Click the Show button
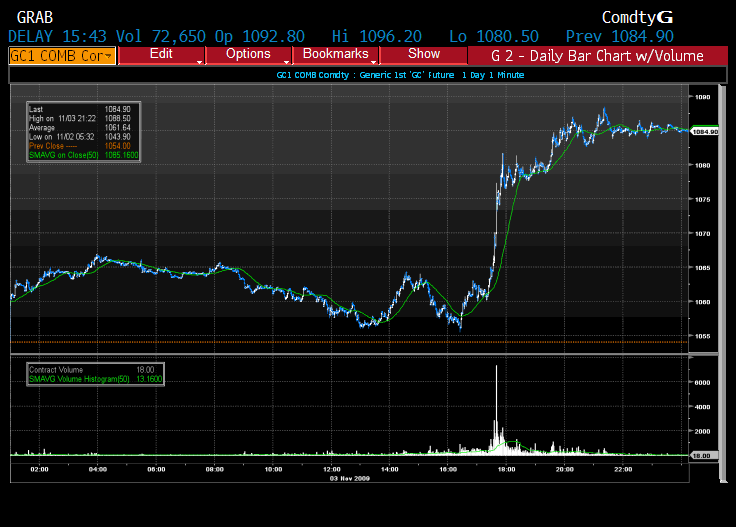The width and height of the screenshot is (736, 527). click(423, 54)
